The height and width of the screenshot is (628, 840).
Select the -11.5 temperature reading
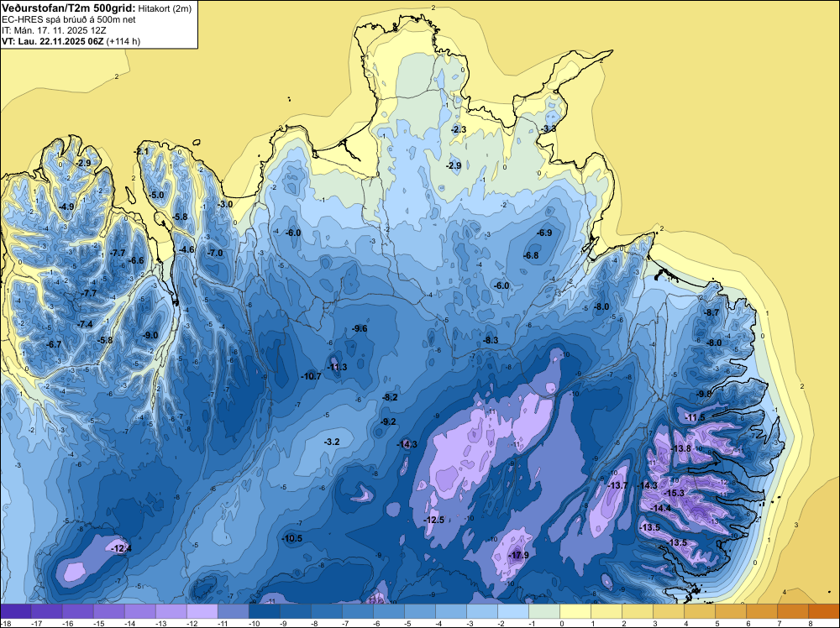[696, 417]
